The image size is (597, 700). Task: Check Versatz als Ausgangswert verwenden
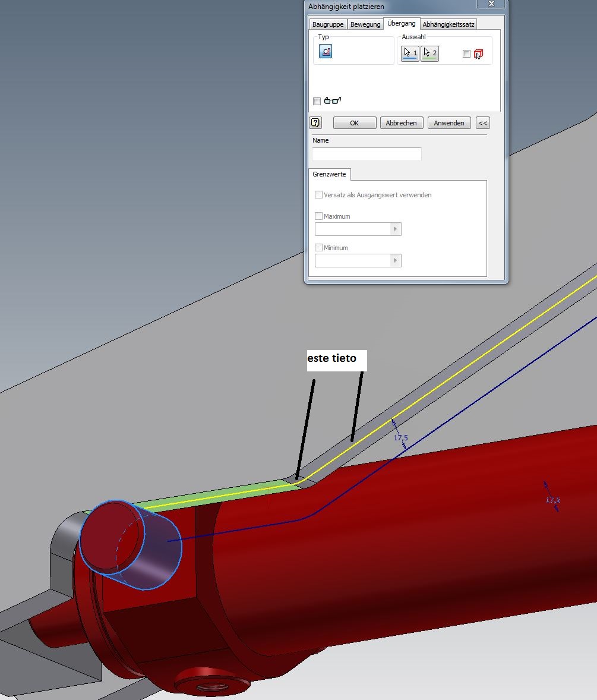(319, 195)
